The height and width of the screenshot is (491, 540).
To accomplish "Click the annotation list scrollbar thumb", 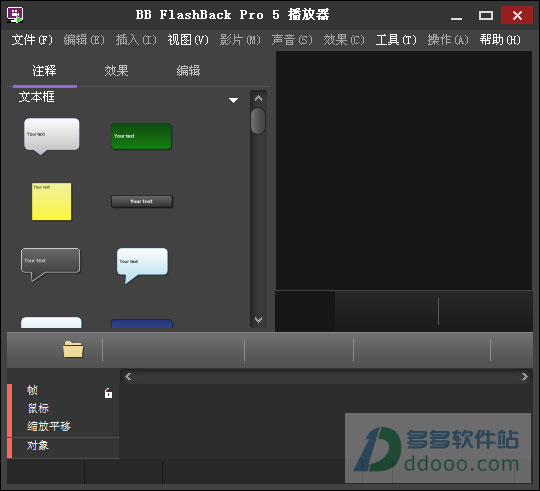I will (258, 121).
